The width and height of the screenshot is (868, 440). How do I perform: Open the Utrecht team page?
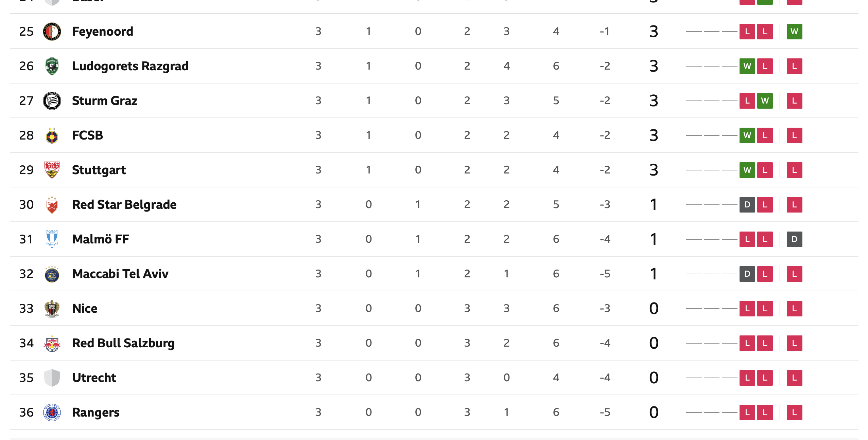(94, 378)
